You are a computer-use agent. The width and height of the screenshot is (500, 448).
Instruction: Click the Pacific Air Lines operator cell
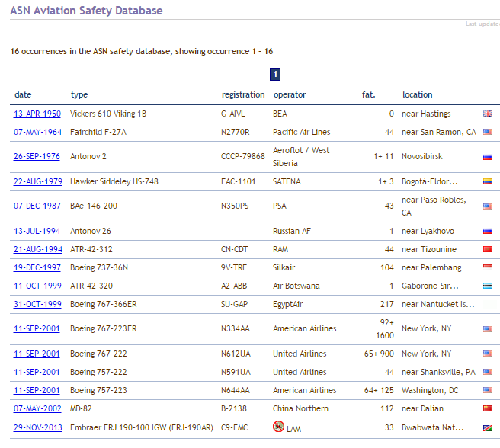301,132
